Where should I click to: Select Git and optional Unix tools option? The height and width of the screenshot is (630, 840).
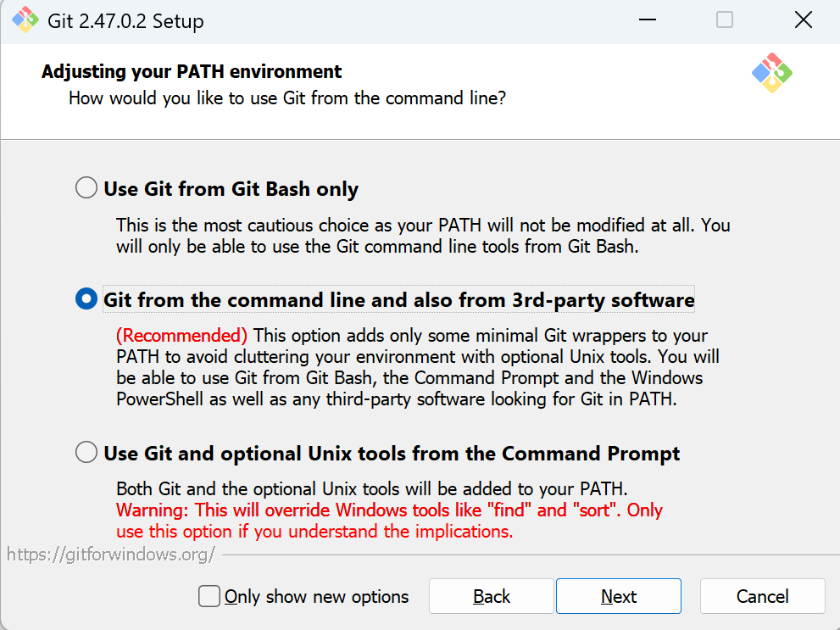(86, 453)
